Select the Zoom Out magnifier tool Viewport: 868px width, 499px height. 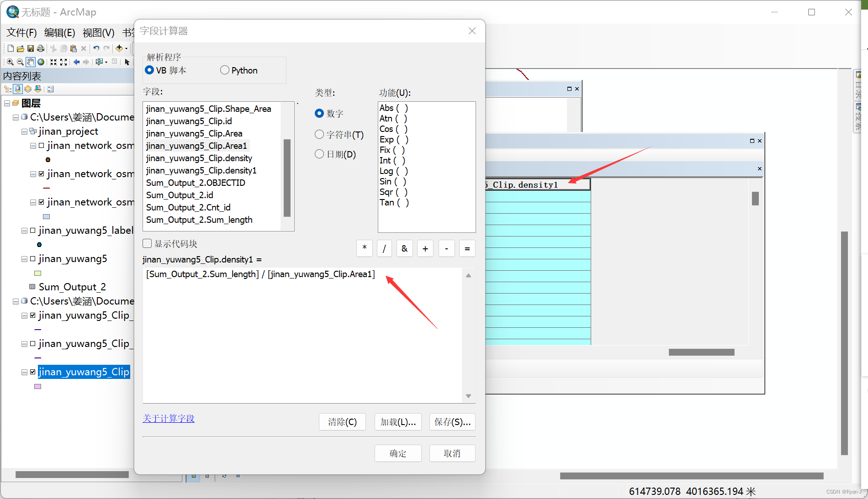tap(20, 62)
